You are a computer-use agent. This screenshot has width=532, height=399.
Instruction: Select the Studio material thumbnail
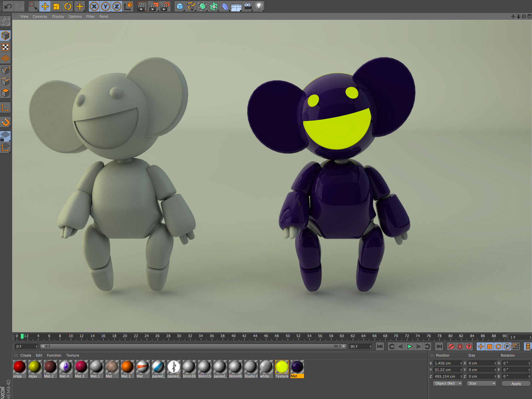click(x=251, y=367)
